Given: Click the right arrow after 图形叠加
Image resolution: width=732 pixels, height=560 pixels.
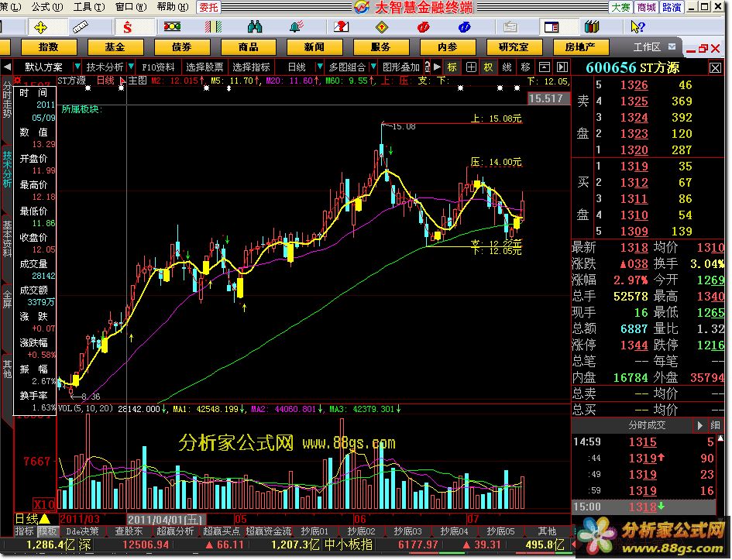Looking at the screenshot, I should point(437,67).
